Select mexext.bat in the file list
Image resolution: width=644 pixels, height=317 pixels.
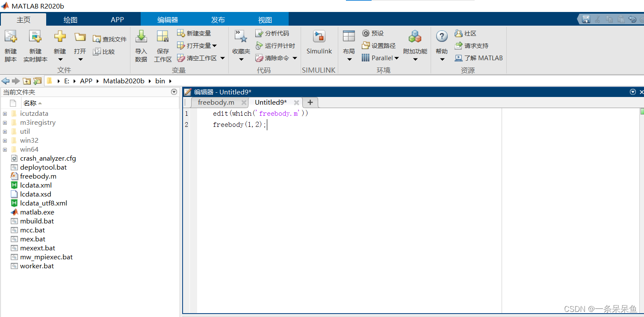point(38,248)
